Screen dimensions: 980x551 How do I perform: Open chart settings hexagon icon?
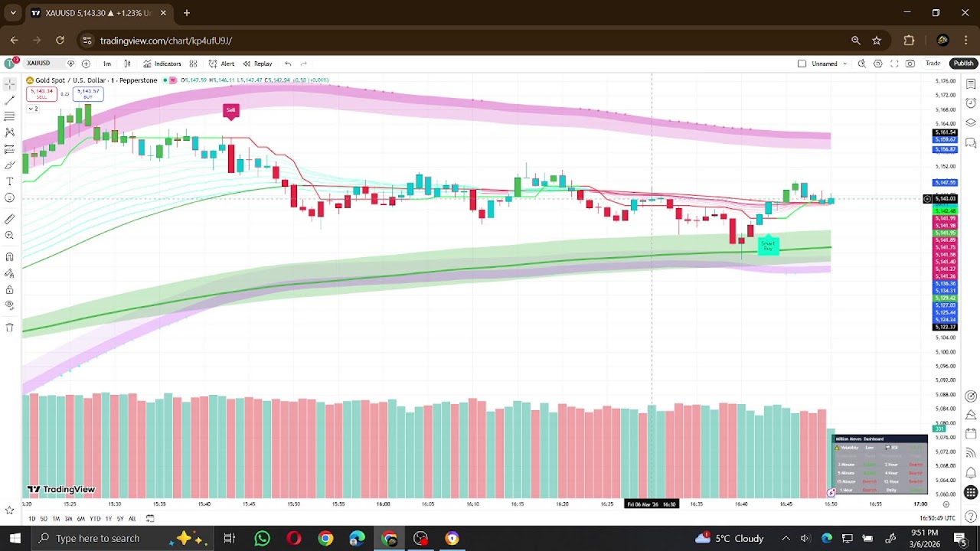(x=878, y=64)
